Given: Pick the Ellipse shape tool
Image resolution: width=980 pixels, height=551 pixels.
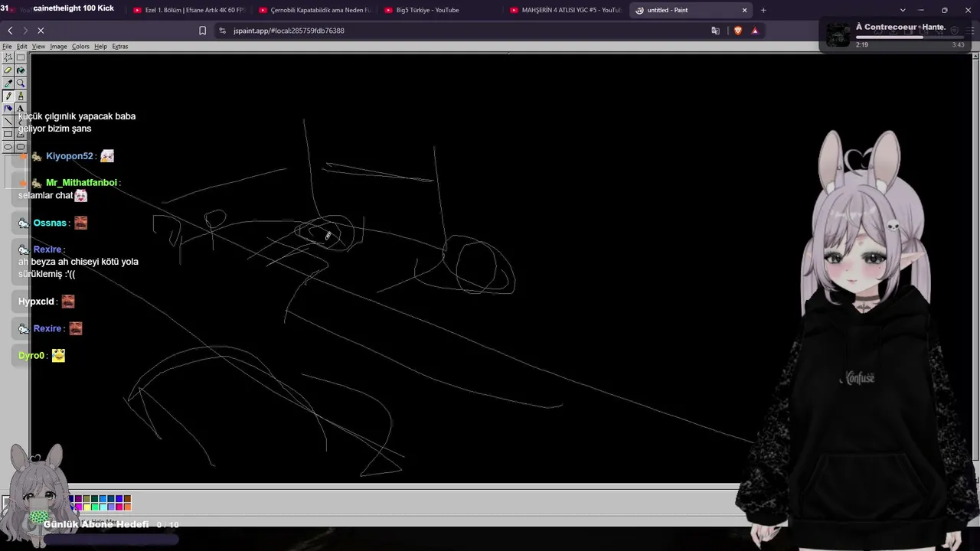Looking at the screenshot, I should (x=8, y=147).
